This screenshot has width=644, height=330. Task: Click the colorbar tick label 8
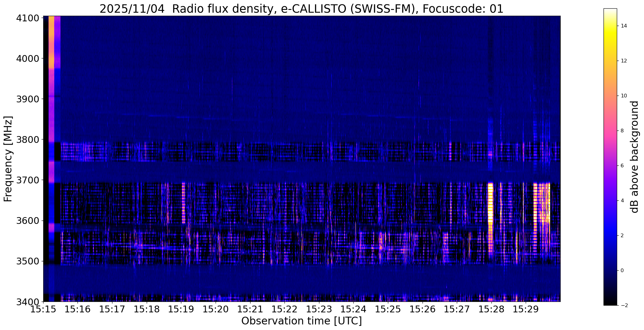pos(622,131)
